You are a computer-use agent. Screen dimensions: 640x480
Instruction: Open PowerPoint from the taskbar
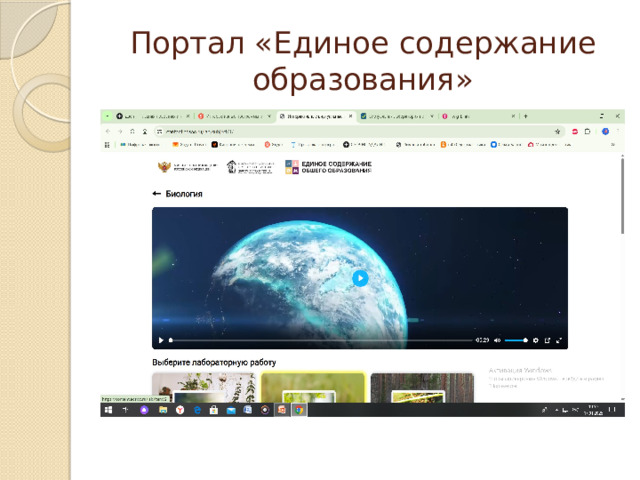(x=282, y=410)
